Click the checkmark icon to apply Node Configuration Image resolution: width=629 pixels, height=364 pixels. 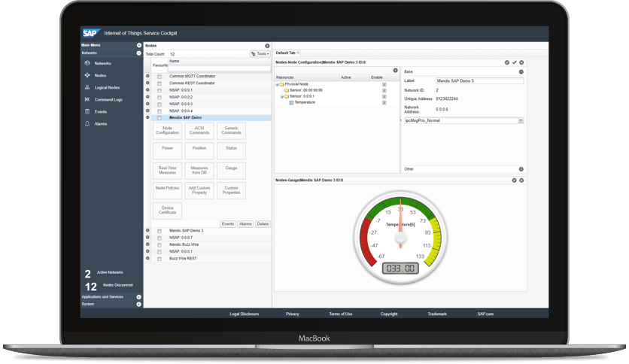point(515,62)
